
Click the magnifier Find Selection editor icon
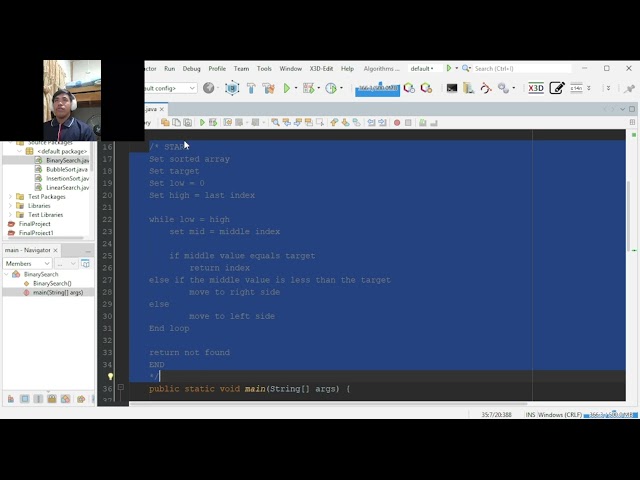tap(275, 122)
